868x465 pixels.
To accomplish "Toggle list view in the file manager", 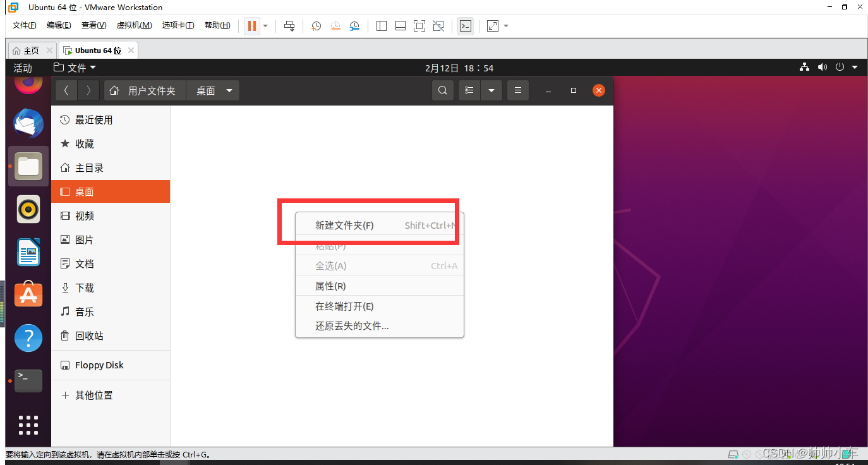I will pos(469,90).
